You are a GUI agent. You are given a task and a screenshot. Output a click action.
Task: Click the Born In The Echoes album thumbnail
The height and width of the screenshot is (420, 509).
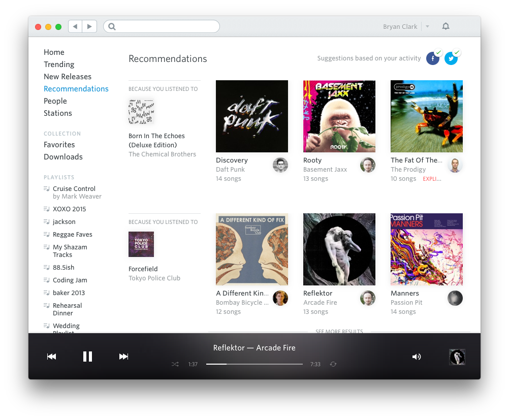[x=141, y=112]
